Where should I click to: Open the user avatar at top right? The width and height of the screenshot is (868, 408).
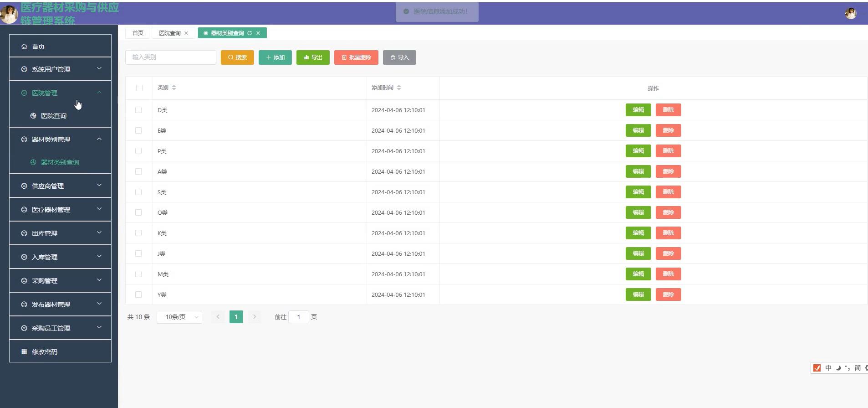click(850, 14)
